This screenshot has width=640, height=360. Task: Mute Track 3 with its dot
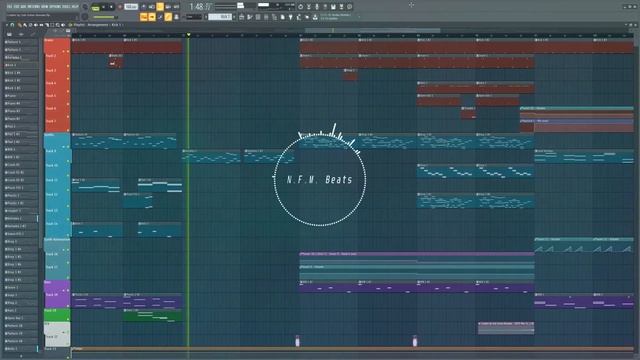pos(68,78)
